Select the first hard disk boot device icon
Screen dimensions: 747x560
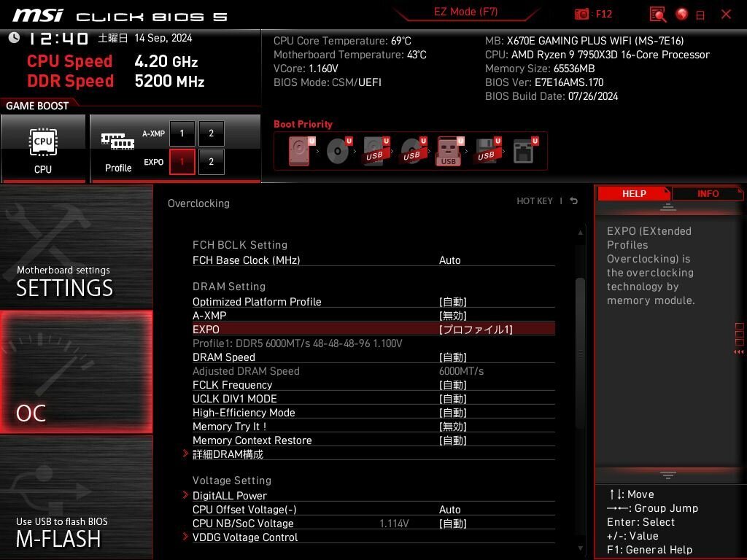click(x=301, y=151)
